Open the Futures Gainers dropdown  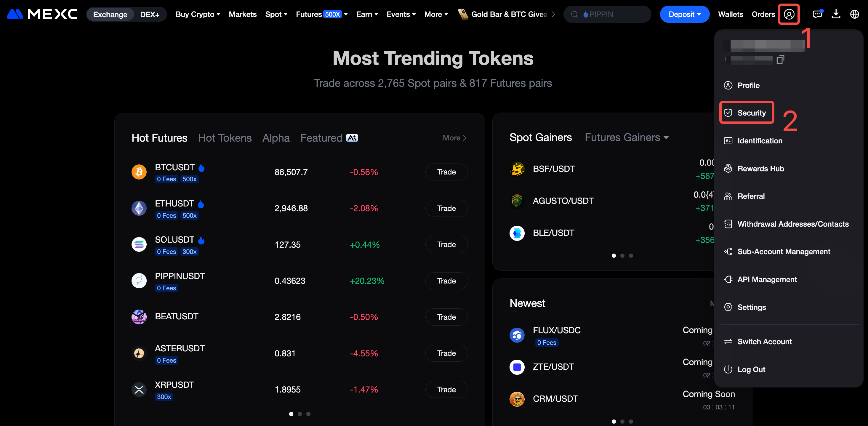[626, 137]
